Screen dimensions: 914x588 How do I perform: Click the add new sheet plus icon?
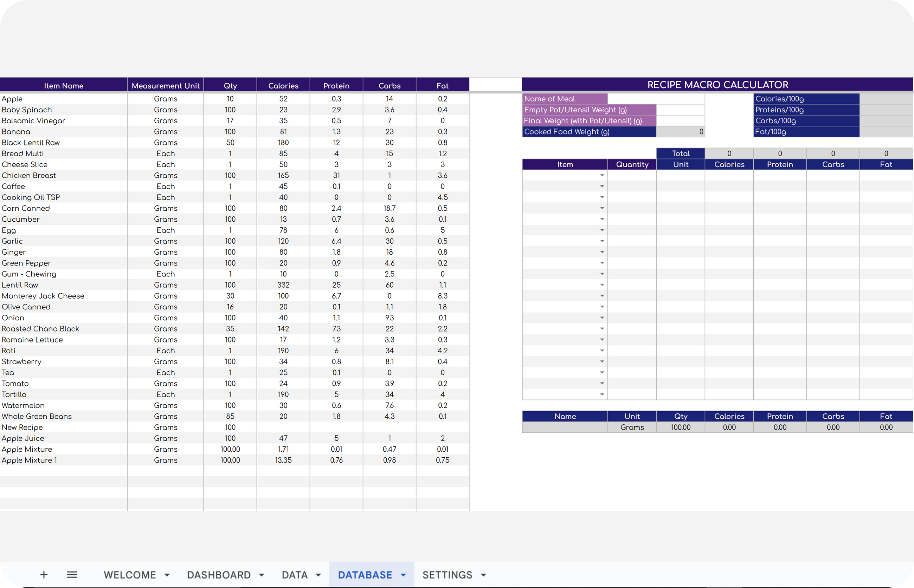[44, 575]
